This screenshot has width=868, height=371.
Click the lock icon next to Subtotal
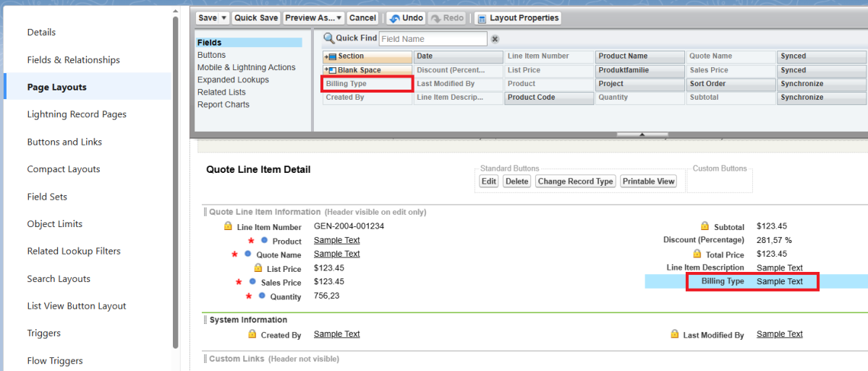click(x=705, y=226)
